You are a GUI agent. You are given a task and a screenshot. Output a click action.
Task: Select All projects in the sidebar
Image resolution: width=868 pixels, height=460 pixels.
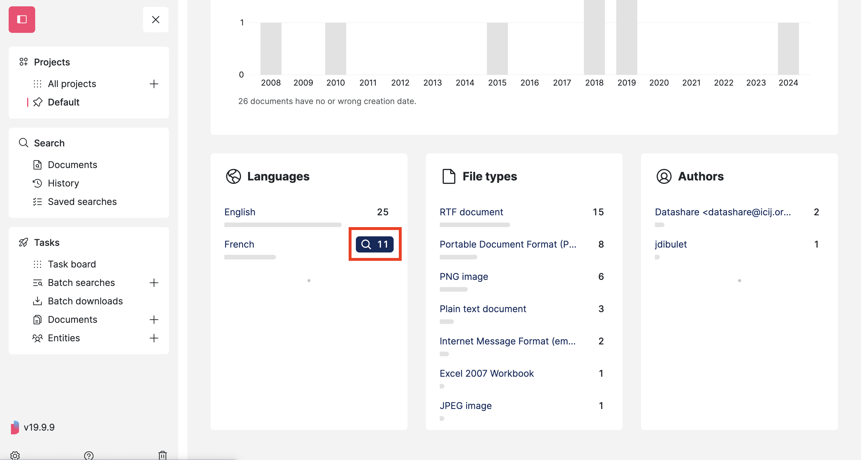click(x=72, y=84)
